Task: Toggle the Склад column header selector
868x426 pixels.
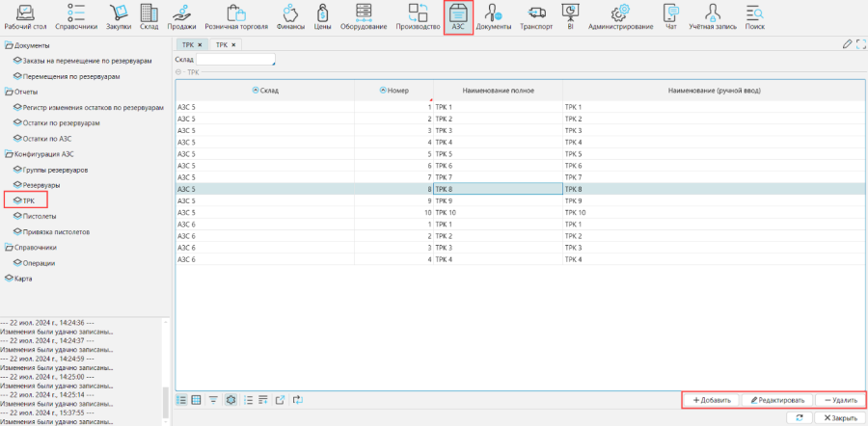Action: 255,91
